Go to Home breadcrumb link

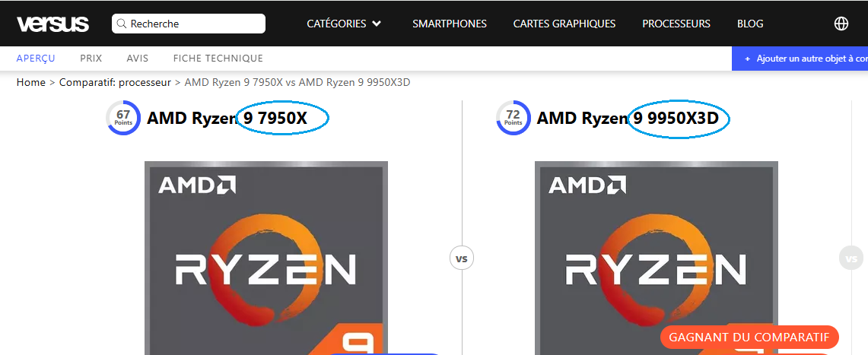[31, 82]
